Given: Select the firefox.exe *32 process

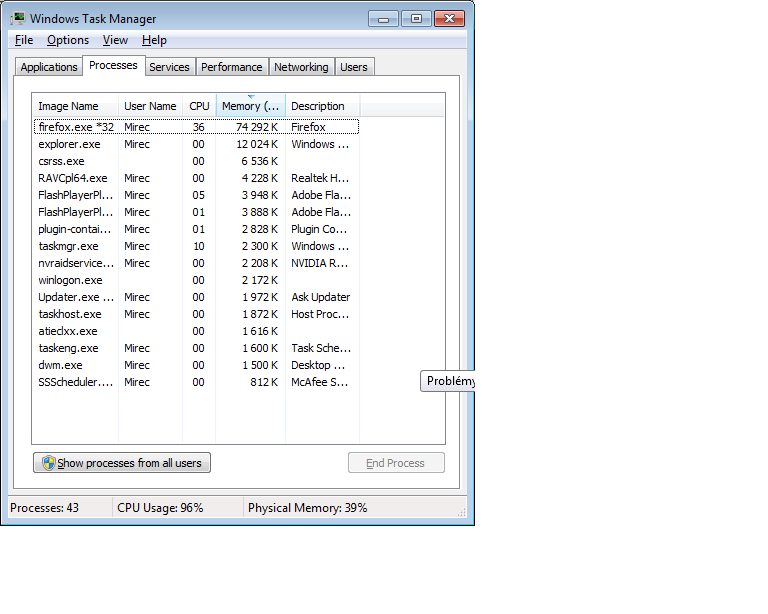Looking at the screenshot, I should point(196,127).
